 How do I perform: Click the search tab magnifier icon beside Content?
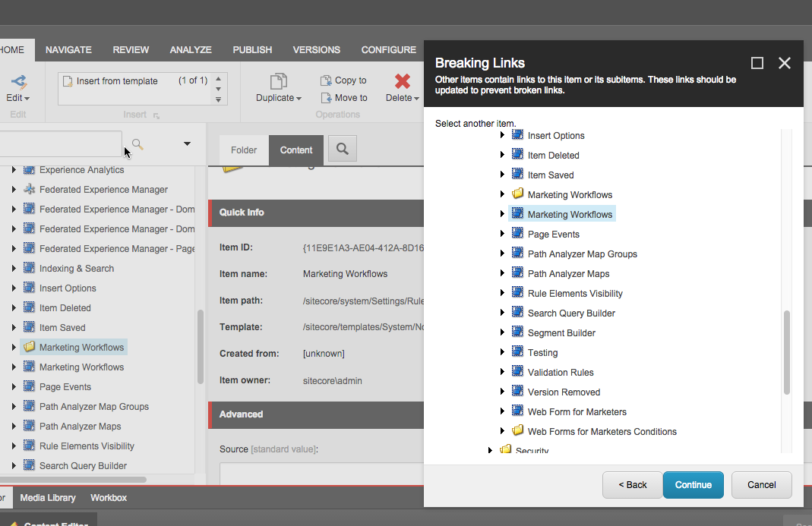(x=343, y=149)
